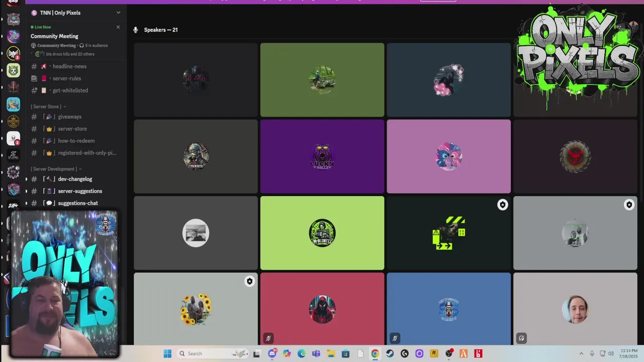Open the how-to-redeem channel
This screenshot has height=362, width=644.
click(x=75, y=141)
